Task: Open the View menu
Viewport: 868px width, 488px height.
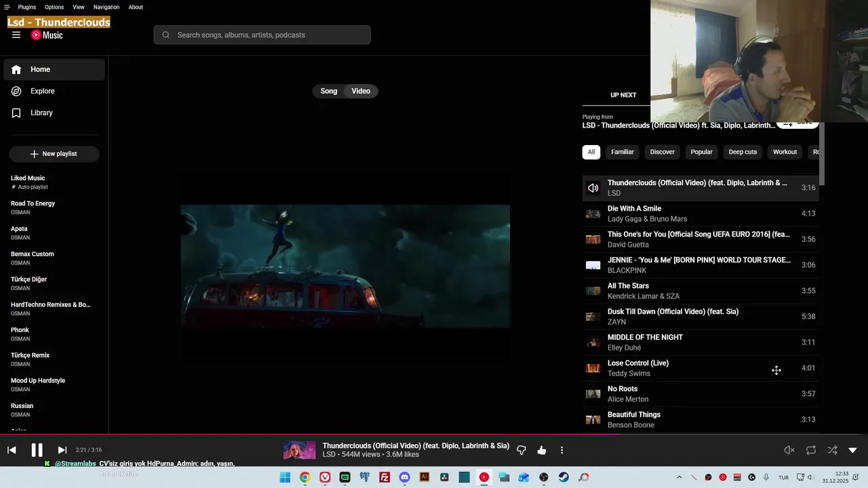Action: (79, 7)
